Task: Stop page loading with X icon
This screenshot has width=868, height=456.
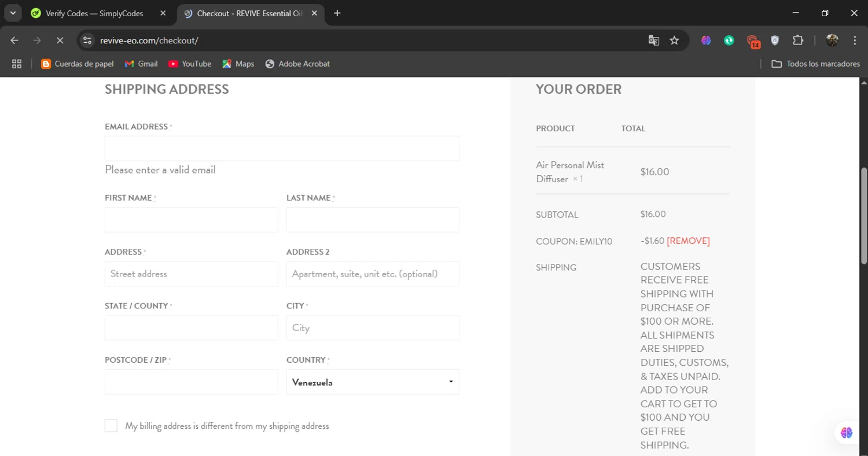Action: (x=60, y=41)
